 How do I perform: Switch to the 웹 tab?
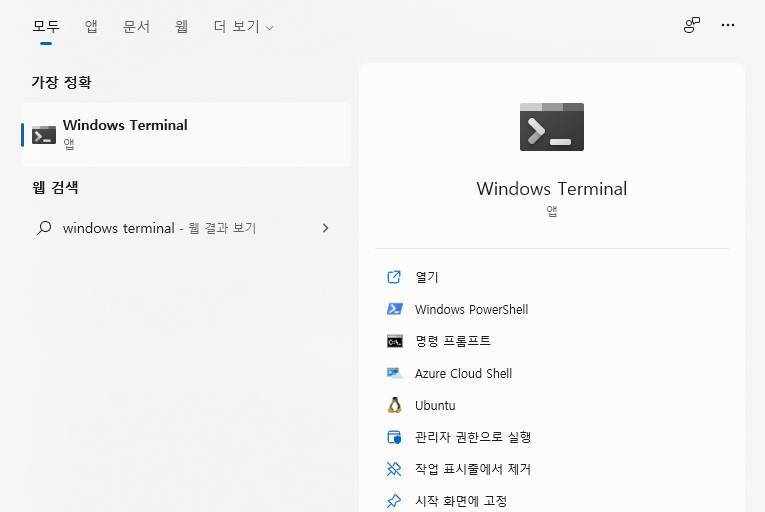(x=181, y=26)
